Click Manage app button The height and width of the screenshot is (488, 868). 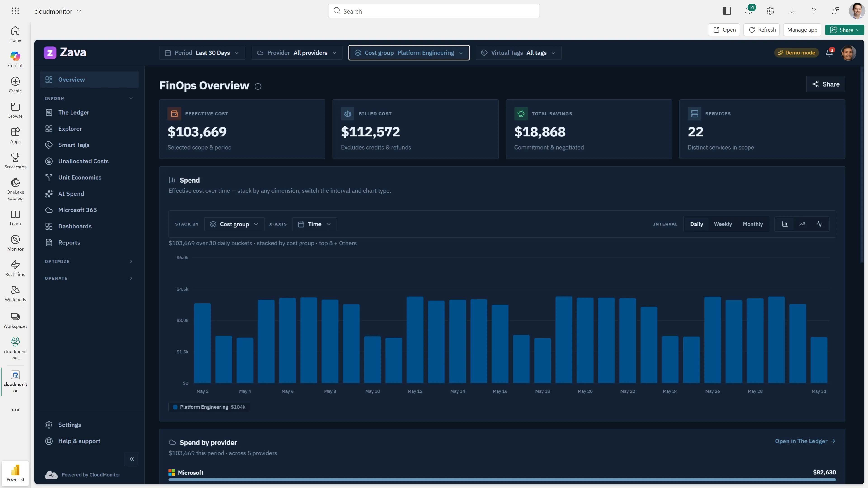(x=802, y=30)
